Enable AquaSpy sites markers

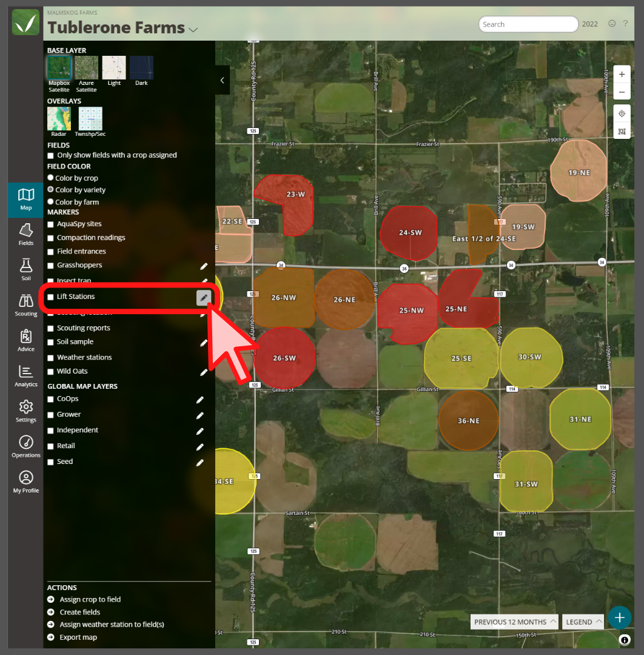click(x=50, y=224)
